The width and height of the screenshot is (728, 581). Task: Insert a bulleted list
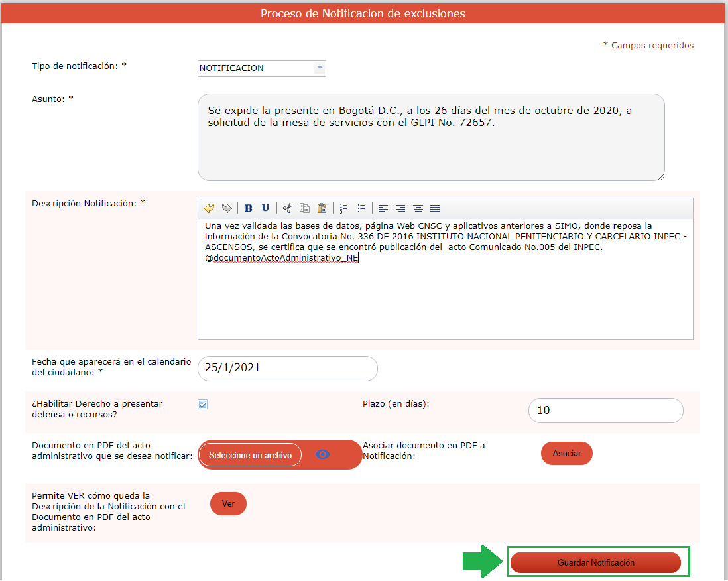tap(361, 208)
